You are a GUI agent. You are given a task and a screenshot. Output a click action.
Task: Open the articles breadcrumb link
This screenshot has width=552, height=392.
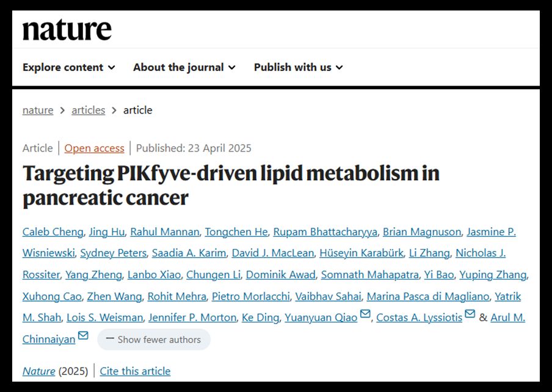(89, 110)
